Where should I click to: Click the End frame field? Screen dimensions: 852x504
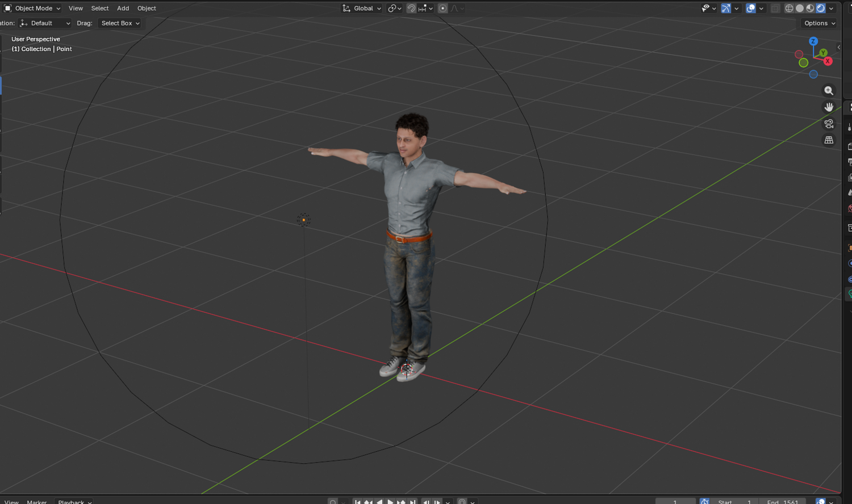[782, 502]
